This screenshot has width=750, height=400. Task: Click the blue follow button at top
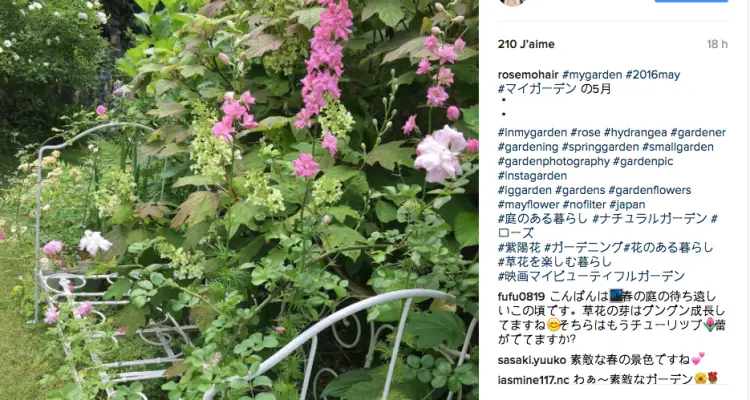tap(691, 1)
